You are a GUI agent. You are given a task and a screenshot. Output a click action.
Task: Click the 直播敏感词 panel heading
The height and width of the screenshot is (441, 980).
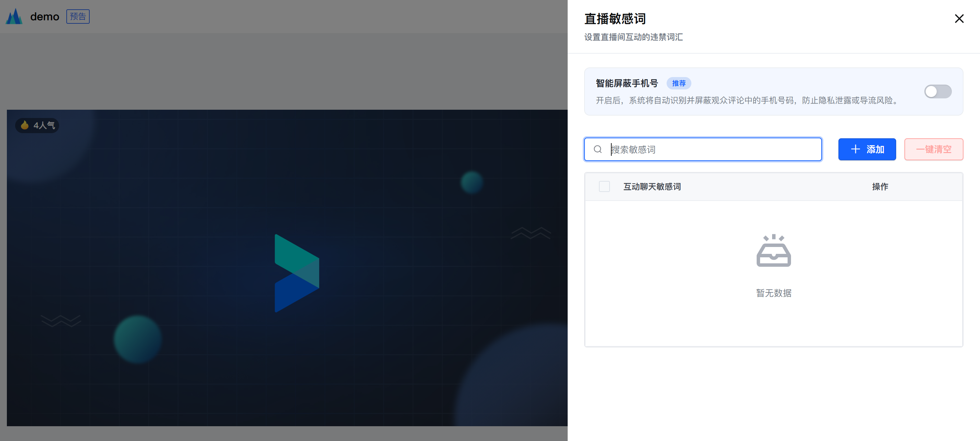[x=615, y=18]
